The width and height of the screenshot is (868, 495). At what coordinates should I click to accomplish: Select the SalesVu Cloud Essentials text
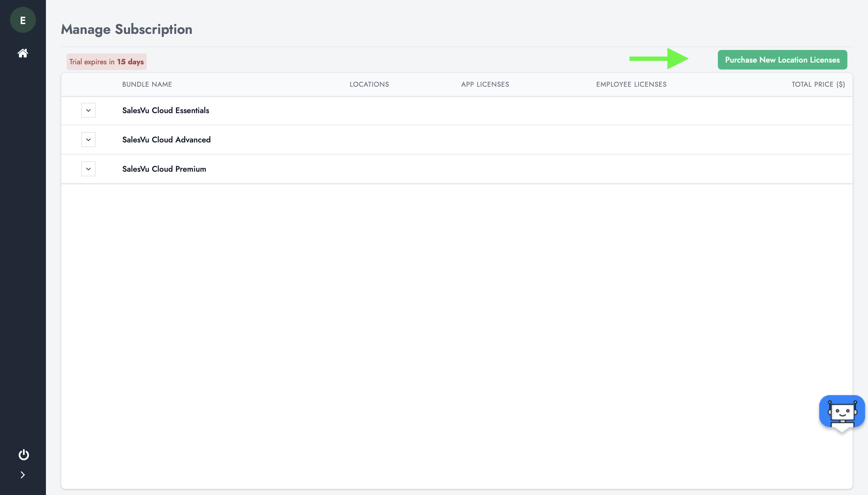point(166,111)
